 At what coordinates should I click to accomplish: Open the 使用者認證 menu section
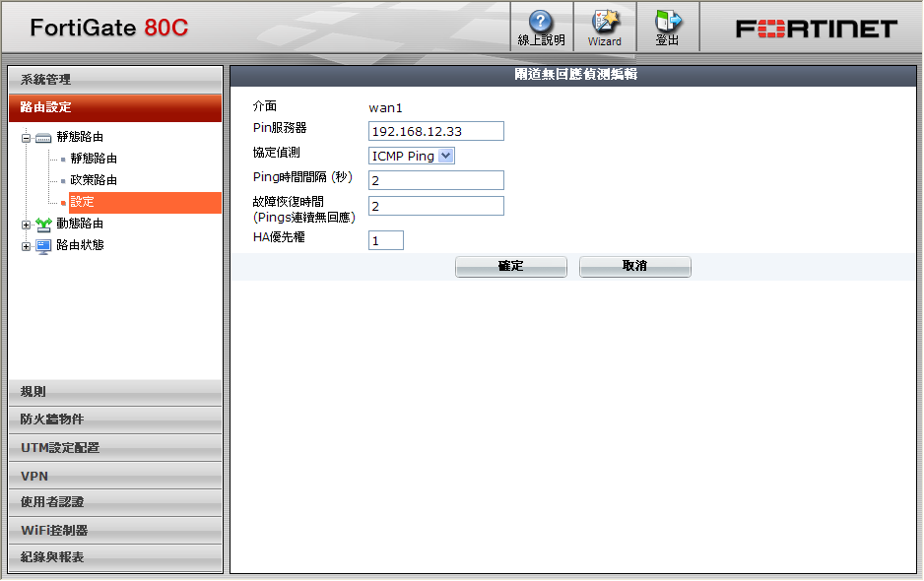tap(115, 502)
